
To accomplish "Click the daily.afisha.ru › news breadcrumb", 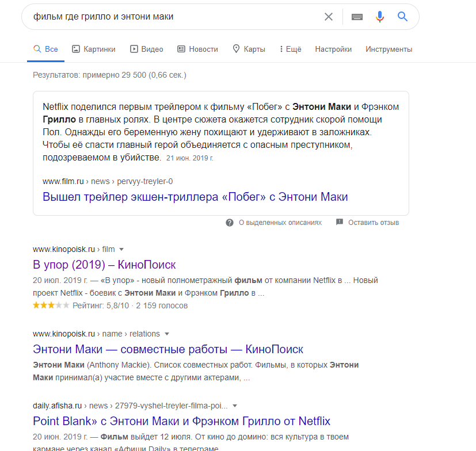I will tap(130, 406).
